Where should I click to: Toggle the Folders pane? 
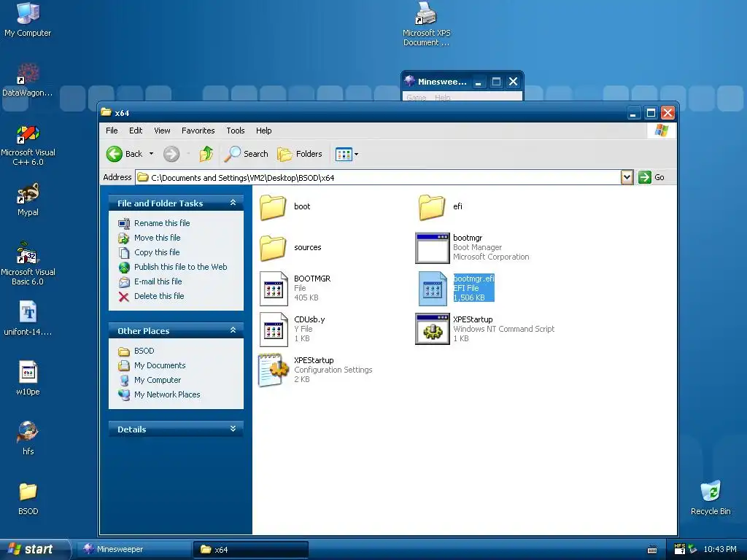point(300,154)
